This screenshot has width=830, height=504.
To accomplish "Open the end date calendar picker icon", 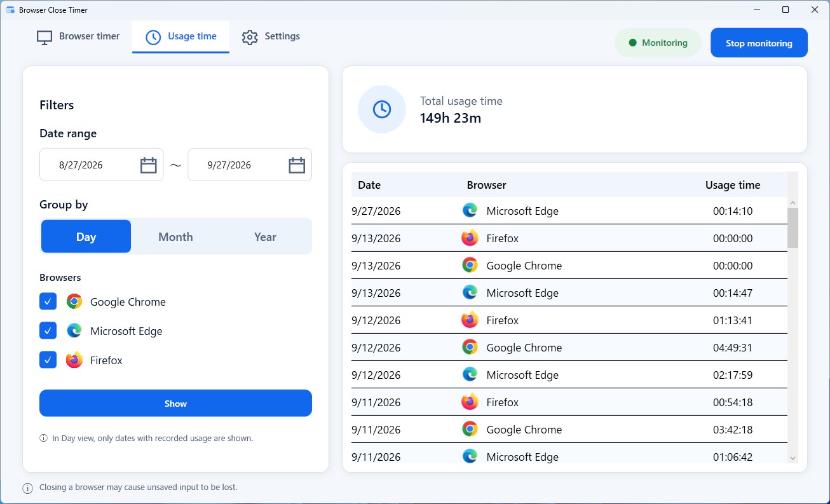I will pos(297,165).
